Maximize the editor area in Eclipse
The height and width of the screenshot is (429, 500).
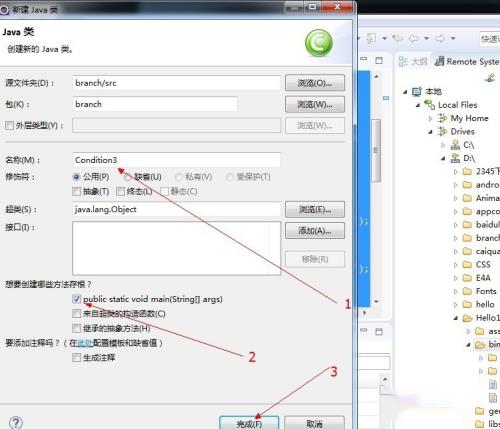pyautogui.click(x=379, y=60)
